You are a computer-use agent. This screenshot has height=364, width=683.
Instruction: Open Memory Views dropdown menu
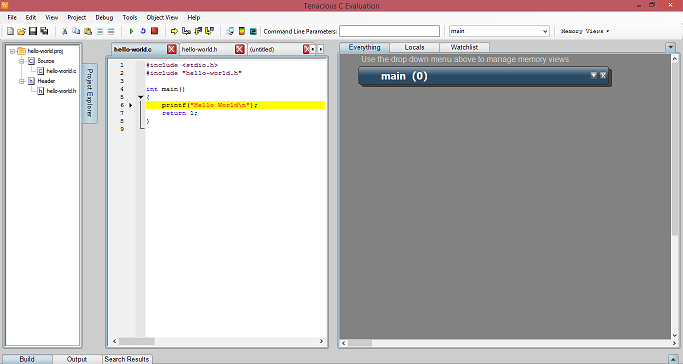585,31
